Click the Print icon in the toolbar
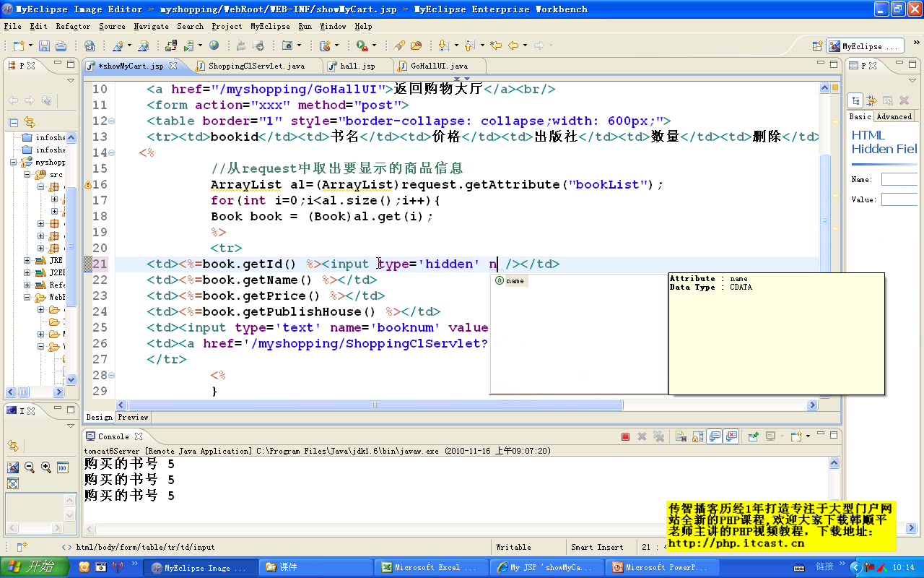This screenshot has width=924, height=578. (61, 46)
